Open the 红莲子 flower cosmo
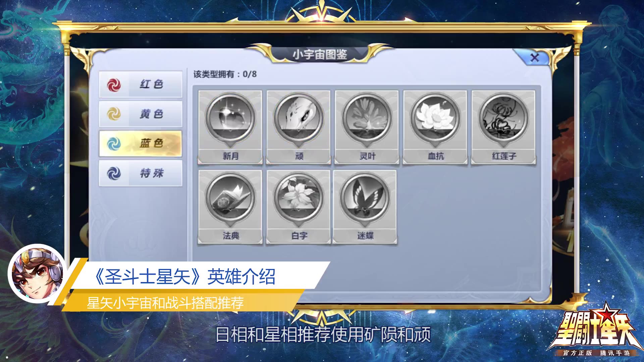The width and height of the screenshot is (644, 362). [504, 127]
